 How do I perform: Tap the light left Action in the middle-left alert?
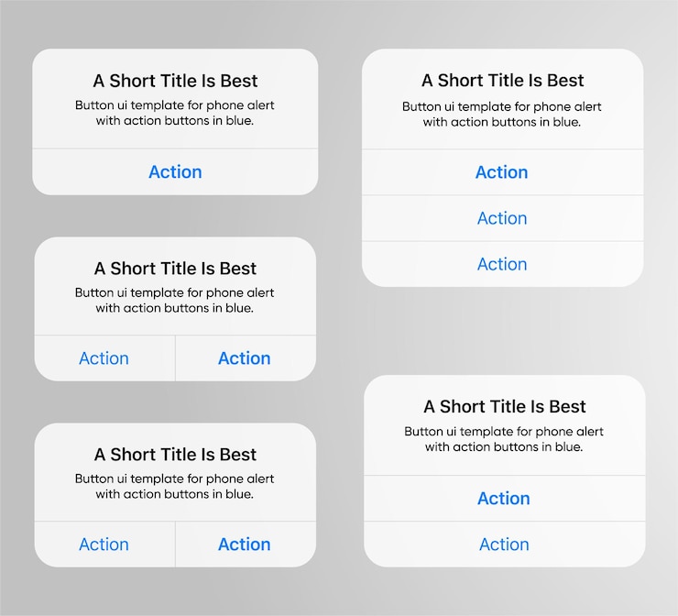coord(104,358)
